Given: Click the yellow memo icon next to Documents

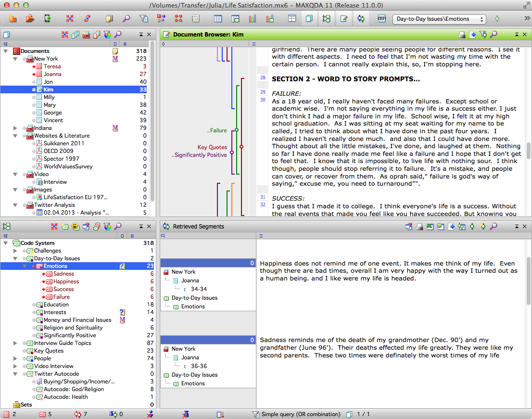Looking at the screenshot, I should tap(115, 51).
